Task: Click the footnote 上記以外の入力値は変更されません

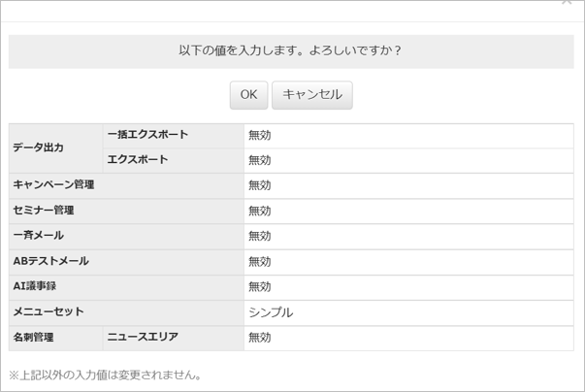Action: click(105, 375)
